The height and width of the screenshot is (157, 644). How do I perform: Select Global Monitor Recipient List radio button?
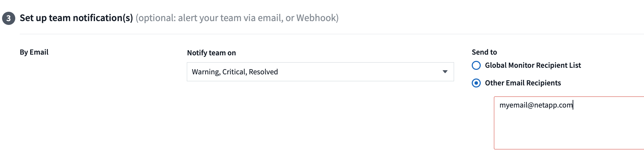(x=476, y=65)
